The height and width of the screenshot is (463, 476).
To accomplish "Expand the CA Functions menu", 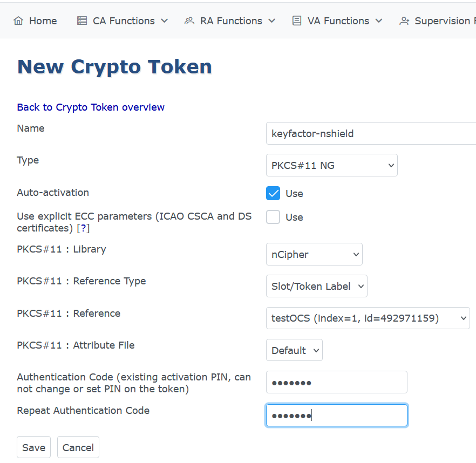I will coord(122,21).
